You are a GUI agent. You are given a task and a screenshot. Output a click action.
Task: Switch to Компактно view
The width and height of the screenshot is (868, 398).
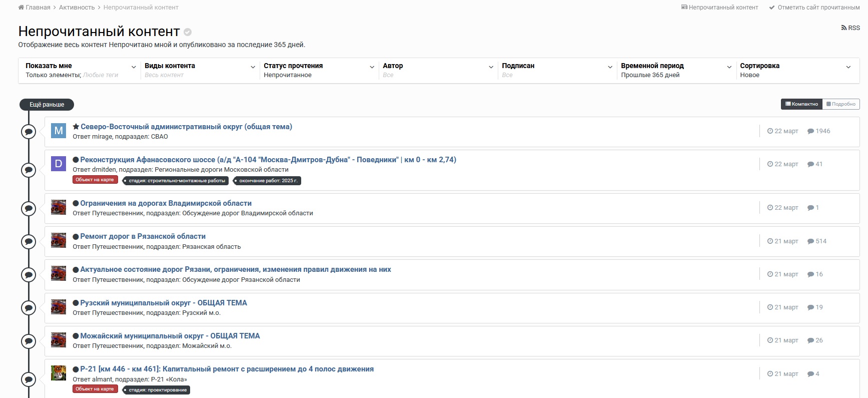coord(801,104)
